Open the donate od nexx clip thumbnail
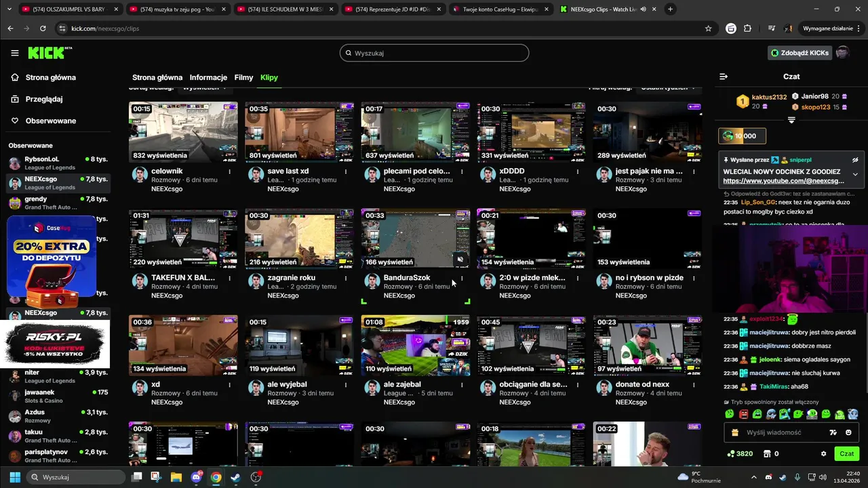868x488 pixels. click(x=648, y=345)
